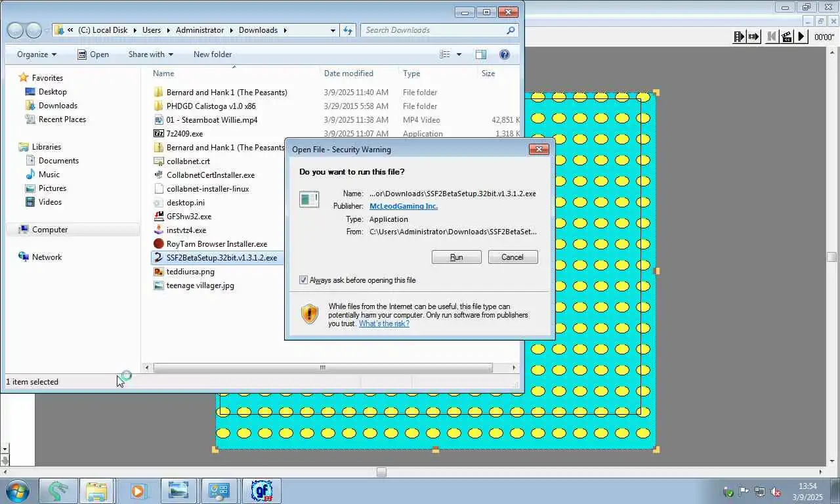
Task: Click the clapperboard icon in background toolbar
Action: pyautogui.click(x=787, y=37)
